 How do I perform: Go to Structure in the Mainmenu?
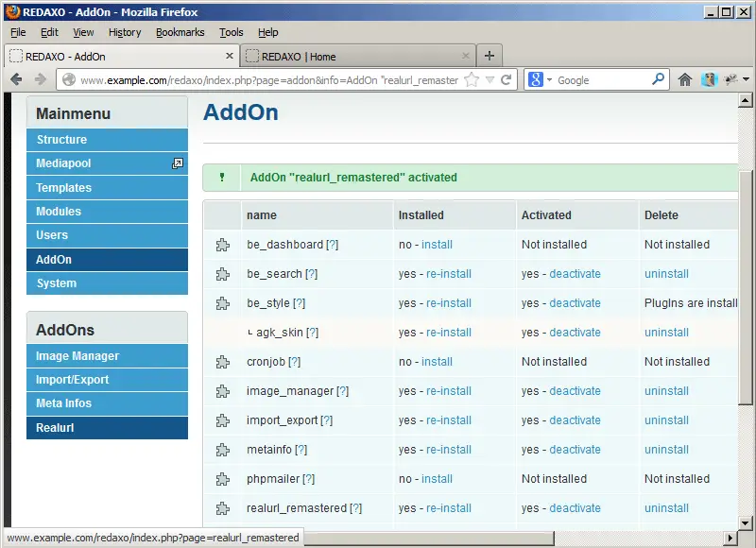coord(107,140)
